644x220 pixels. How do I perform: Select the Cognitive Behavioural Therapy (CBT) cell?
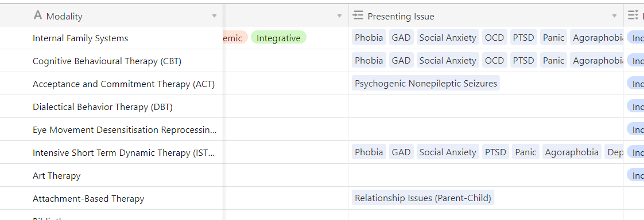tap(112, 61)
